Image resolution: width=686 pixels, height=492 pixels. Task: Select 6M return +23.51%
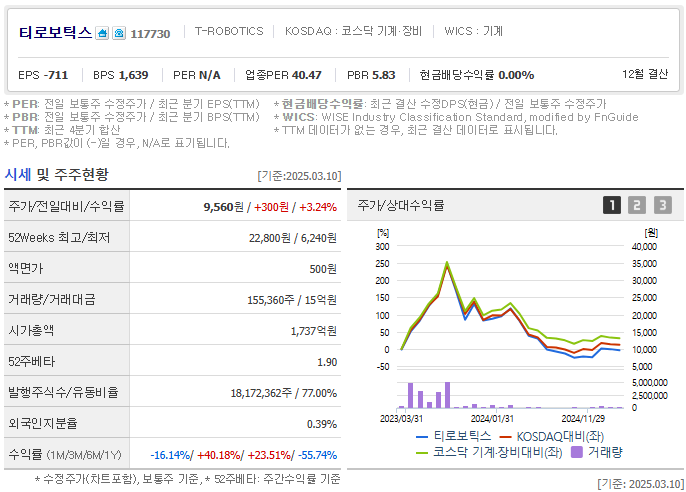click(x=269, y=455)
